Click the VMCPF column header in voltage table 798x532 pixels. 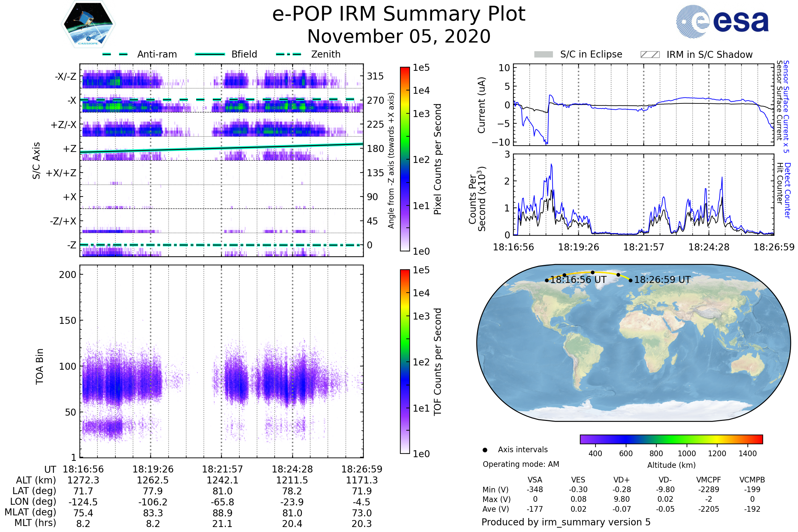[709, 480]
